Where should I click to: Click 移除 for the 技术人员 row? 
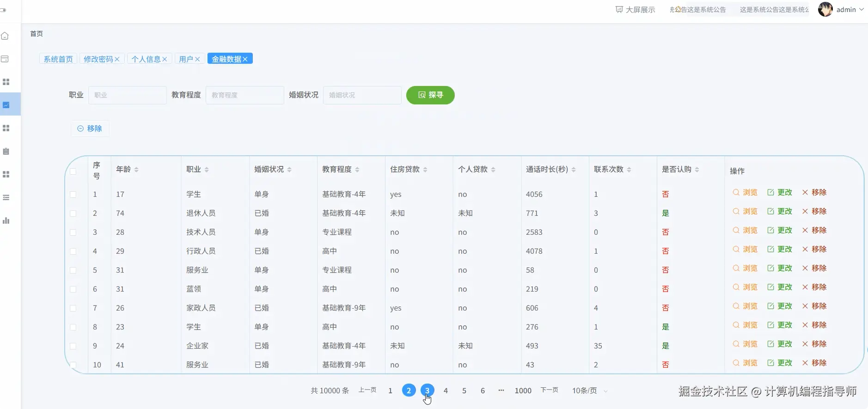(x=814, y=230)
